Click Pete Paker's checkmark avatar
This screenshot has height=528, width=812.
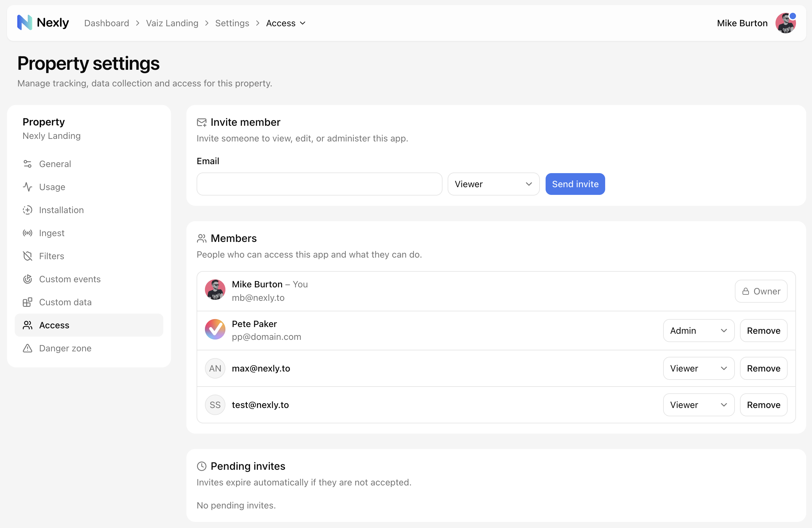click(x=215, y=329)
